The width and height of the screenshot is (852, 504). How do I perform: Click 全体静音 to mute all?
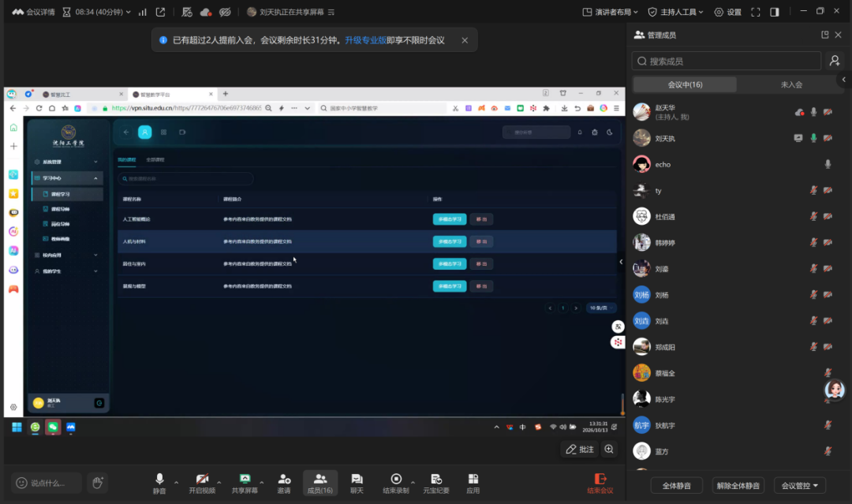(677, 486)
